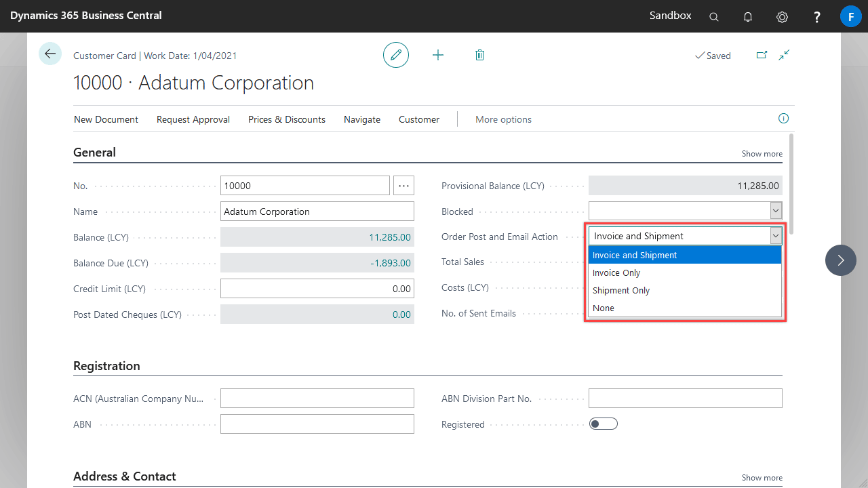Select Invoice and Shipment option
The height and width of the screenshot is (488, 868).
[685, 255]
